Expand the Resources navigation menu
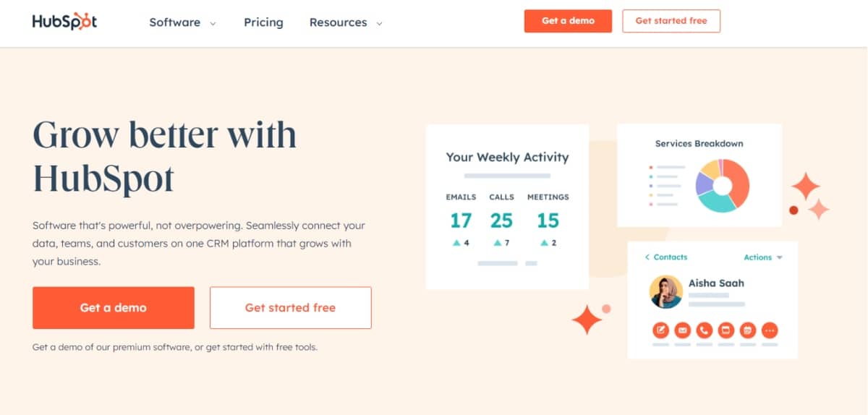 pos(346,22)
